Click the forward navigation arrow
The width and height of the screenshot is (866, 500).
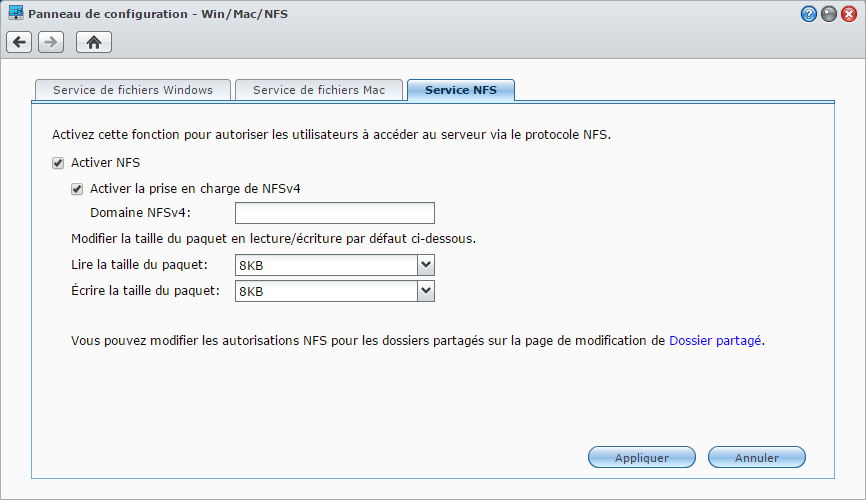coord(51,42)
